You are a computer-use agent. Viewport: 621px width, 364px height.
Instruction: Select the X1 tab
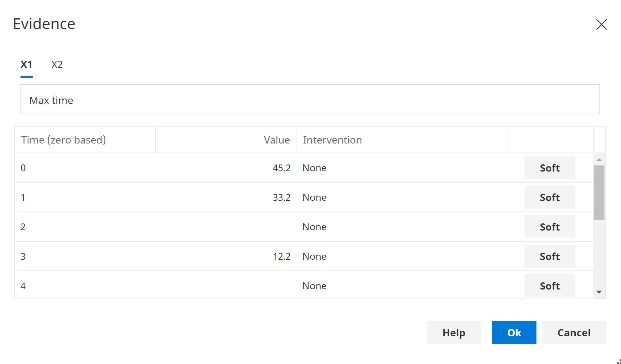(26, 65)
